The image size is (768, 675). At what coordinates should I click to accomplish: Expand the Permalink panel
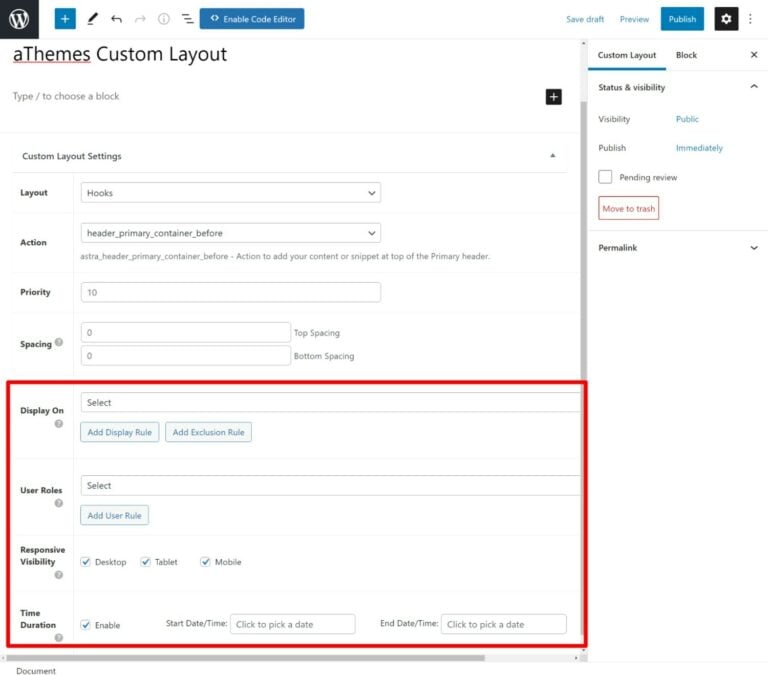(678, 248)
